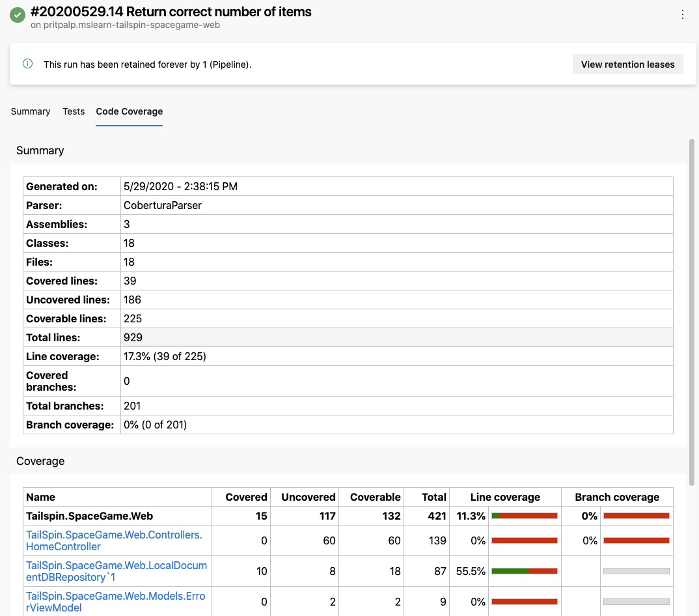Viewport: 699px width, 616px height.
Task: Click the Line coverage value 17.3% (39 of 225)
Action: click(165, 356)
